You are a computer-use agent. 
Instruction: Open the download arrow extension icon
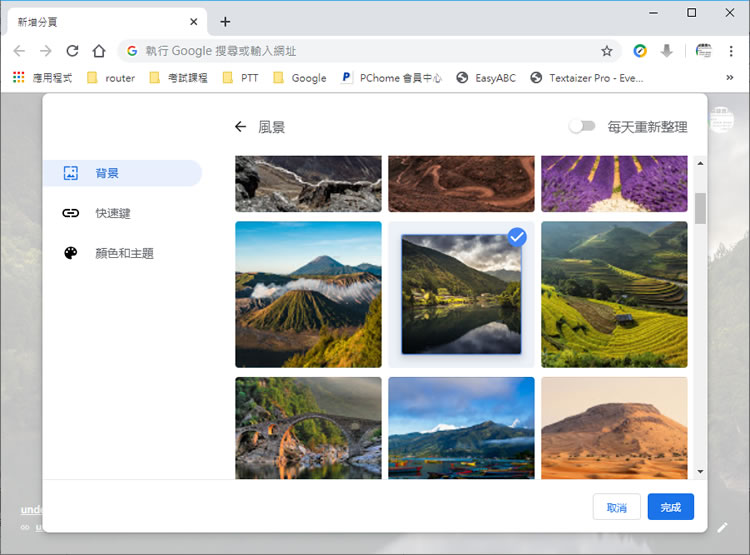666,51
